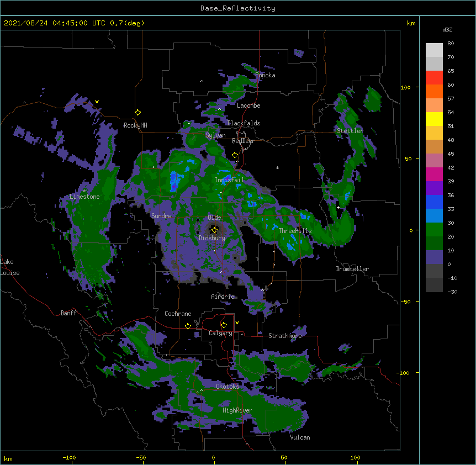The width and height of the screenshot is (476, 465).
Task: Click the Didsbury city label
Action: 212,238
